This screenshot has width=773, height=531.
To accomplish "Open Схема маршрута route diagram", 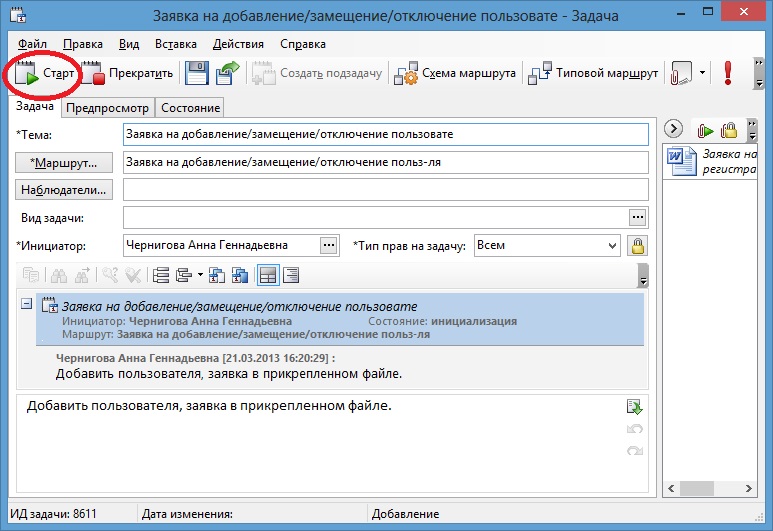I will tap(456, 73).
